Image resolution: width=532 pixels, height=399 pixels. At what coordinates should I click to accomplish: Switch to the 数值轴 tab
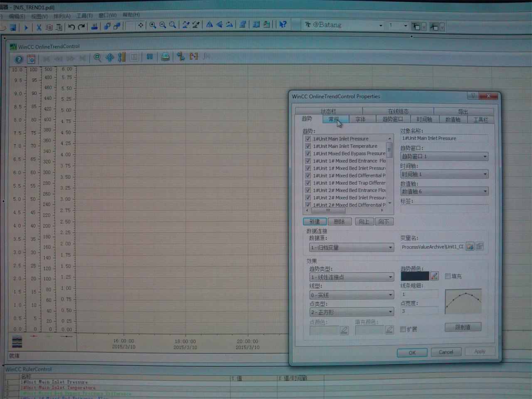pyautogui.click(x=453, y=120)
